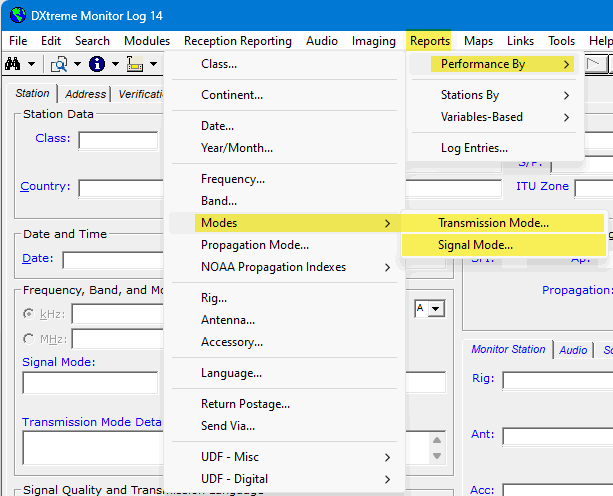Click the document preview magnifier icon
The height and width of the screenshot is (496, 613).
tap(59, 64)
